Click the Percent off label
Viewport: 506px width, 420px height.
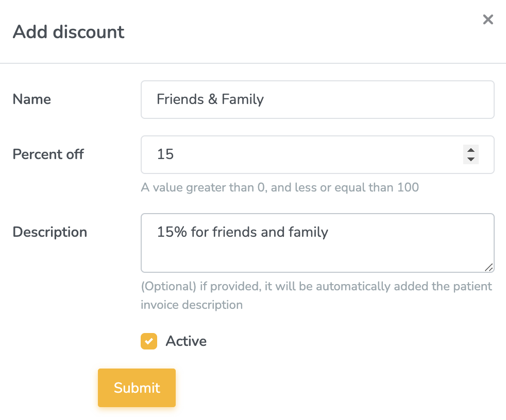pyautogui.click(x=48, y=154)
